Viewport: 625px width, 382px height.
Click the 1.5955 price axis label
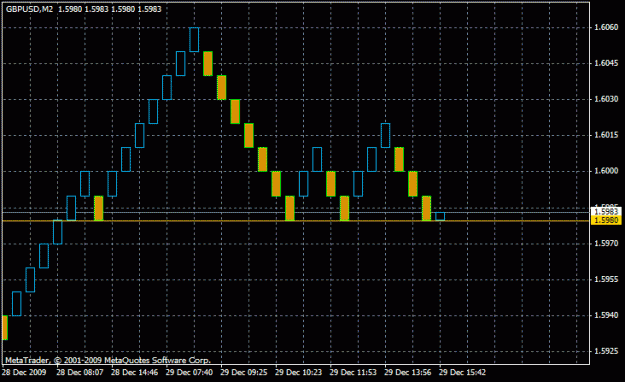606,280
